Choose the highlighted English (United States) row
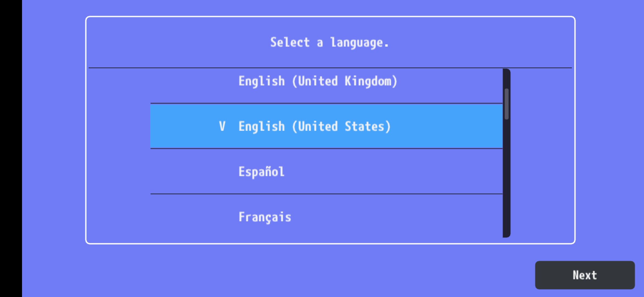The width and height of the screenshot is (644, 297). (326, 126)
